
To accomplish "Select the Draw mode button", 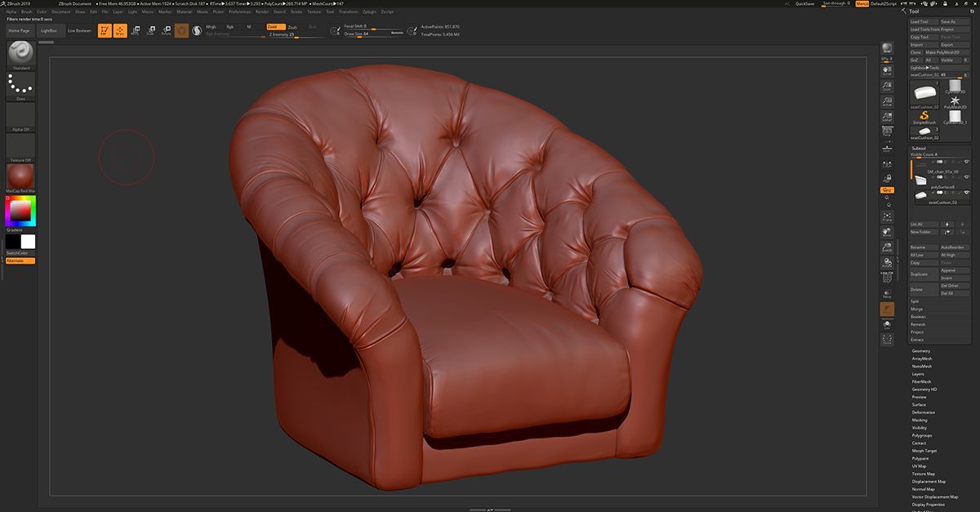I will point(120,30).
